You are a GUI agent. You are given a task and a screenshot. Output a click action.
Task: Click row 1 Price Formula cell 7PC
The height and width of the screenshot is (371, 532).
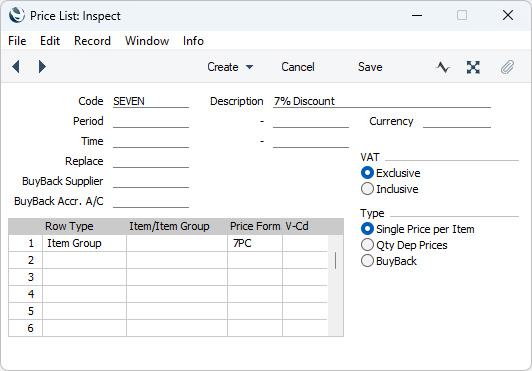pyautogui.click(x=254, y=243)
